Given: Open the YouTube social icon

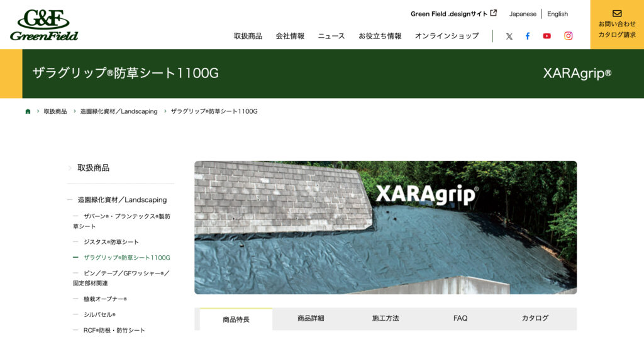Looking at the screenshot, I should click(547, 36).
